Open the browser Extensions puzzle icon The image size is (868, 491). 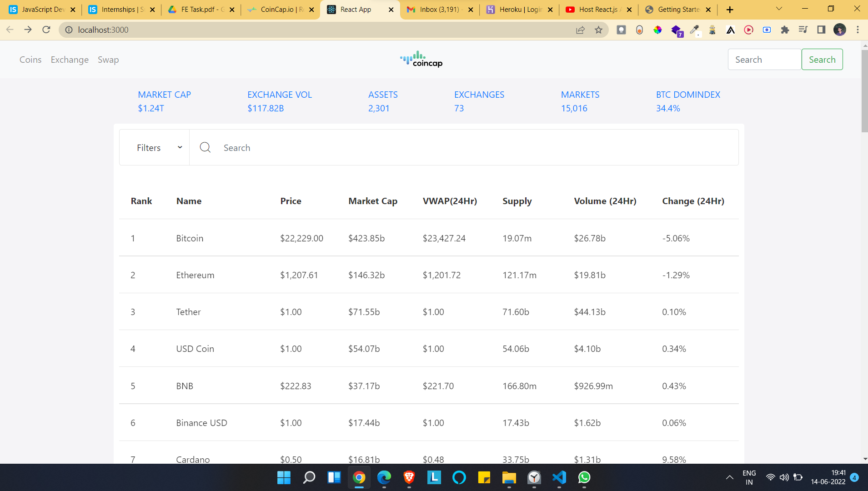click(785, 30)
